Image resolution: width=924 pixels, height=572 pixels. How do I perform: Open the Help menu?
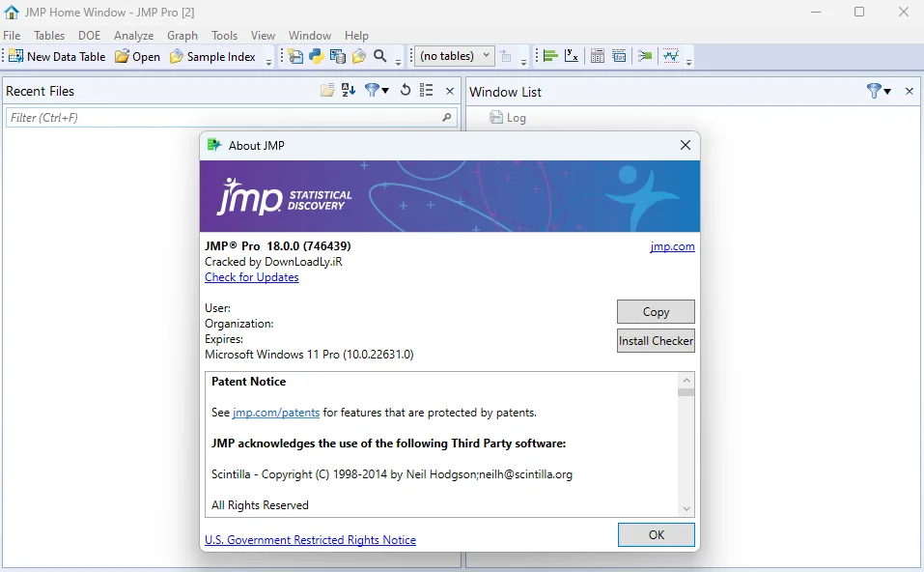356,36
